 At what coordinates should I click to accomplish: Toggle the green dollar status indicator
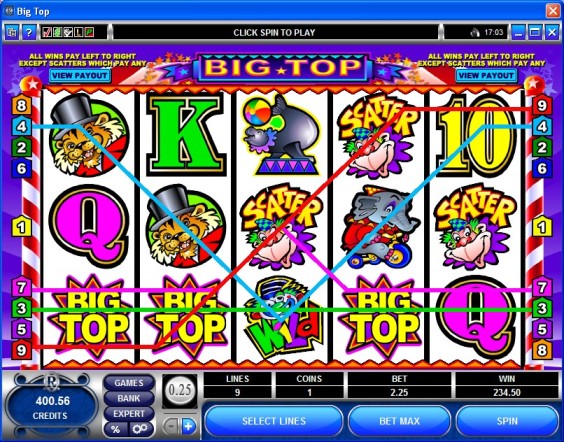click(57, 32)
